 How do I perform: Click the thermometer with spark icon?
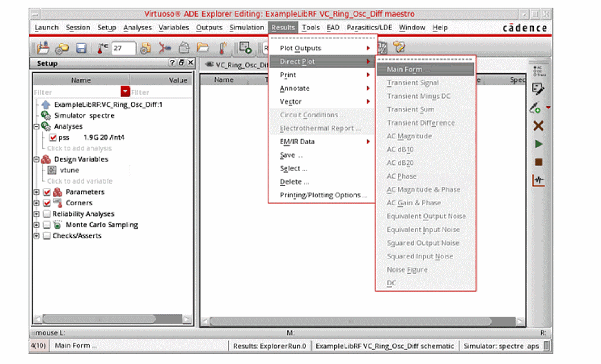pyautogui.click(x=222, y=48)
